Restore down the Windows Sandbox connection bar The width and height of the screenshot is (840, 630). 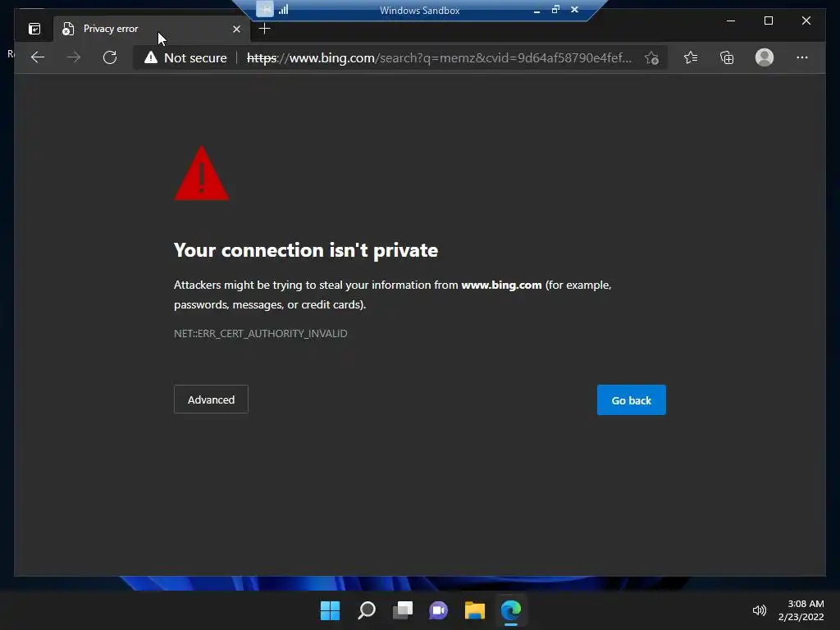(555, 10)
